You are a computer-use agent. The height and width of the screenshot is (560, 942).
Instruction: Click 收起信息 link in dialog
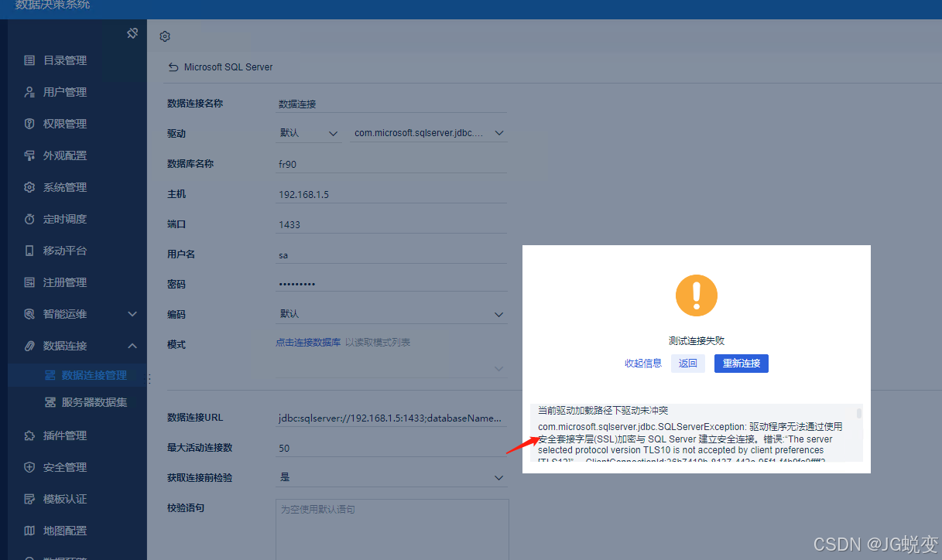tap(643, 364)
